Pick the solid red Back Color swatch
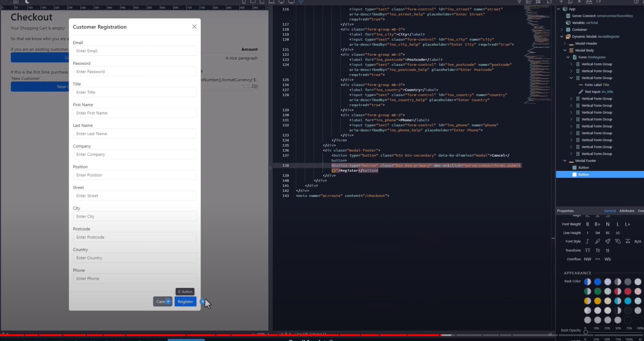The width and height of the screenshot is (644, 341). [x=627, y=291]
